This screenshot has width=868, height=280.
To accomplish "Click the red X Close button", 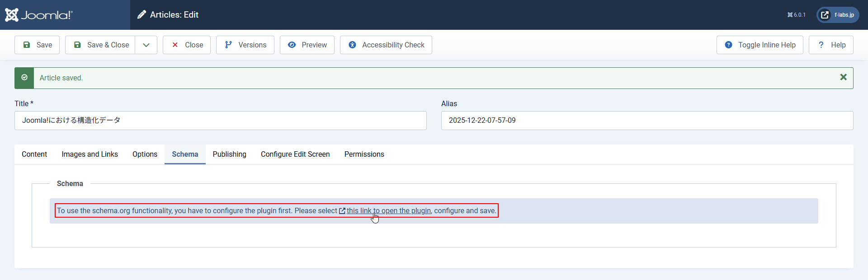I will tap(187, 45).
